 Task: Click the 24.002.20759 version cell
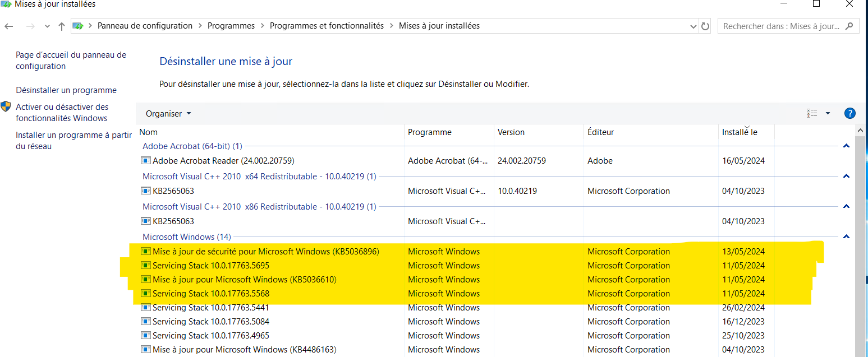(522, 161)
